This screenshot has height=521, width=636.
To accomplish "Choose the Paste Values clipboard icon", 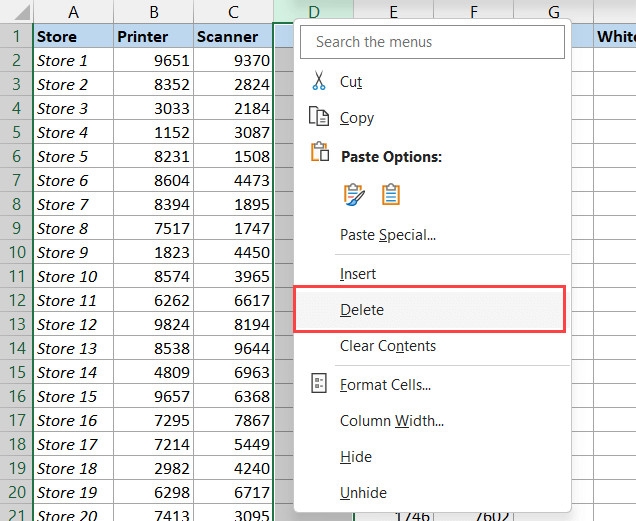I will click(x=391, y=195).
